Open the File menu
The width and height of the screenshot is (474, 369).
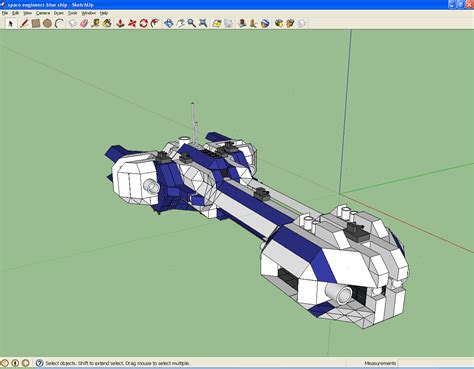(x=5, y=13)
